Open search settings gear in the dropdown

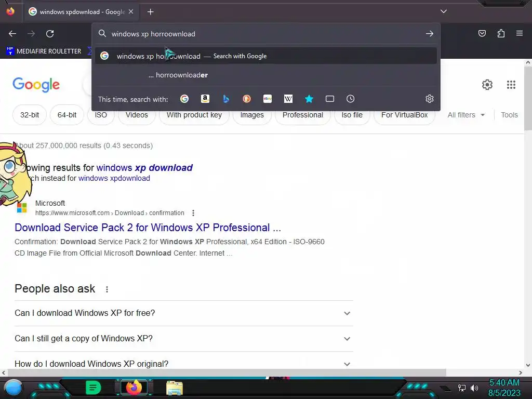[x=430, y=99]
